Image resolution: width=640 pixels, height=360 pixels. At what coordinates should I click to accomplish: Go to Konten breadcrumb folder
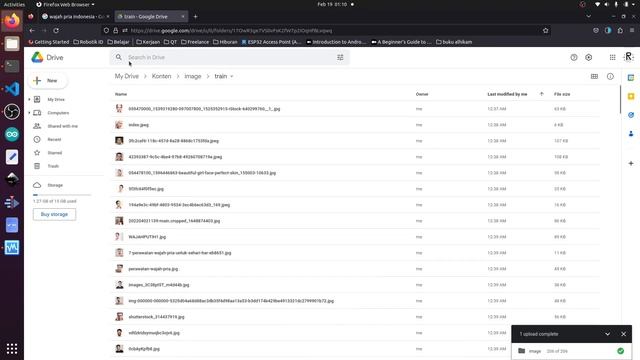[x=162, y=76]
